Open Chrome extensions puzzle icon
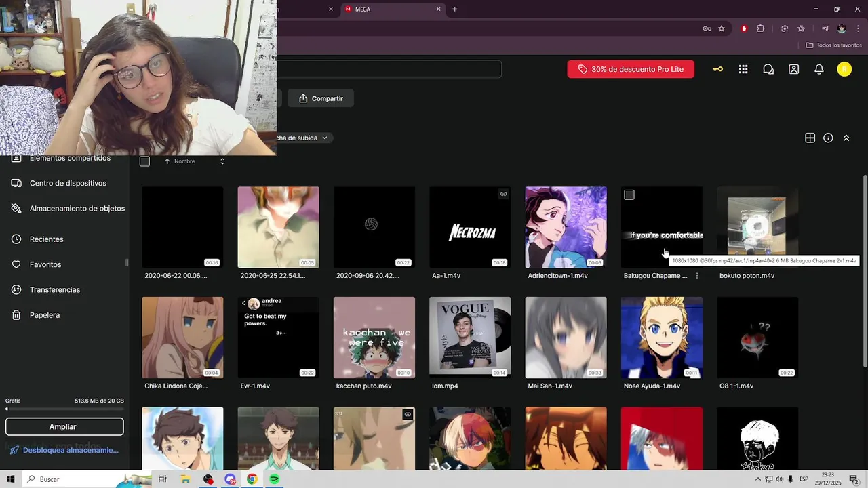 760,28
